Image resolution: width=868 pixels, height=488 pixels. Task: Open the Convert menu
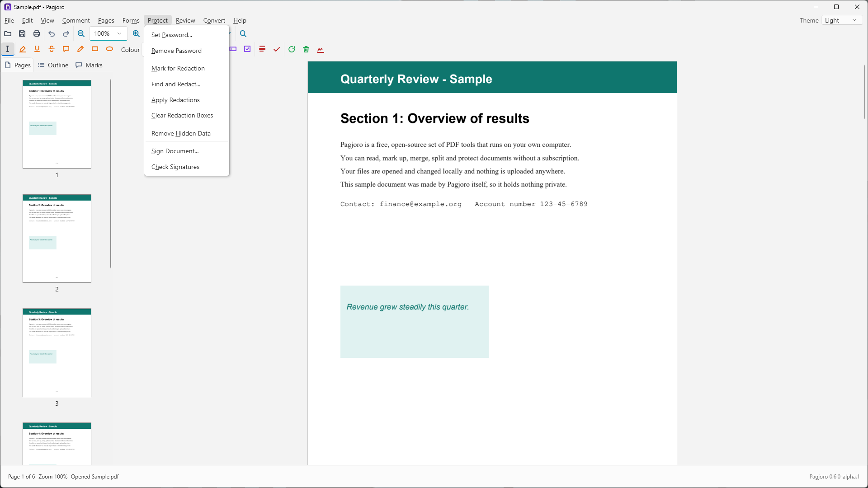click(x=214, y=20)
